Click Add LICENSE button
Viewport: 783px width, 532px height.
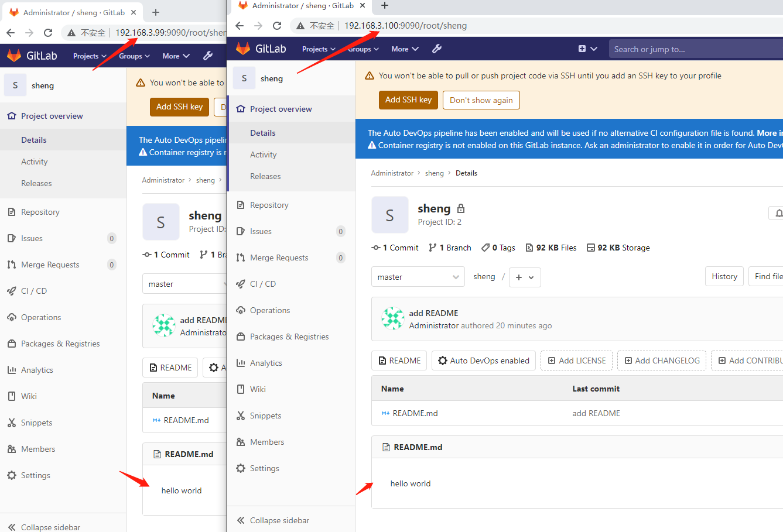coord(576,361)
